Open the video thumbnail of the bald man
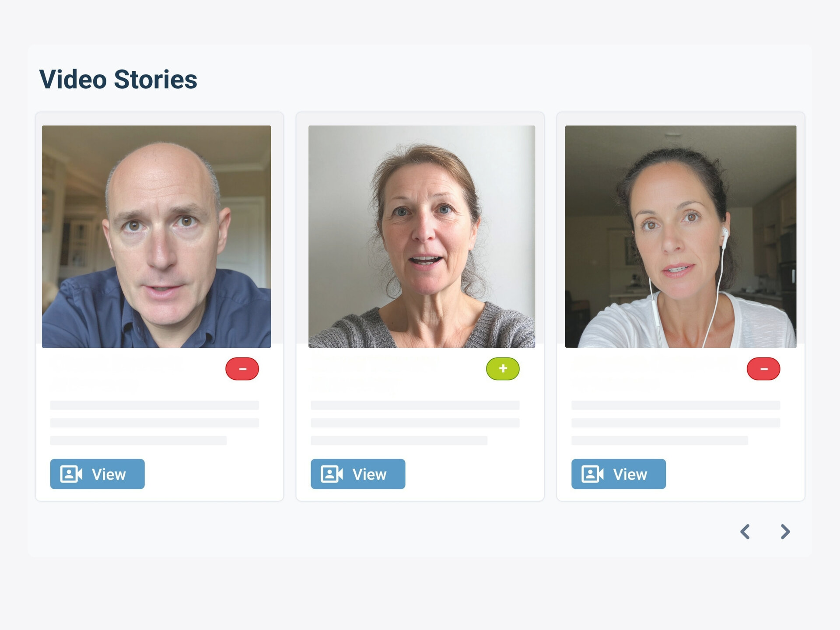The width and height of the screenshot is (840, 630). tap(156, 236)
